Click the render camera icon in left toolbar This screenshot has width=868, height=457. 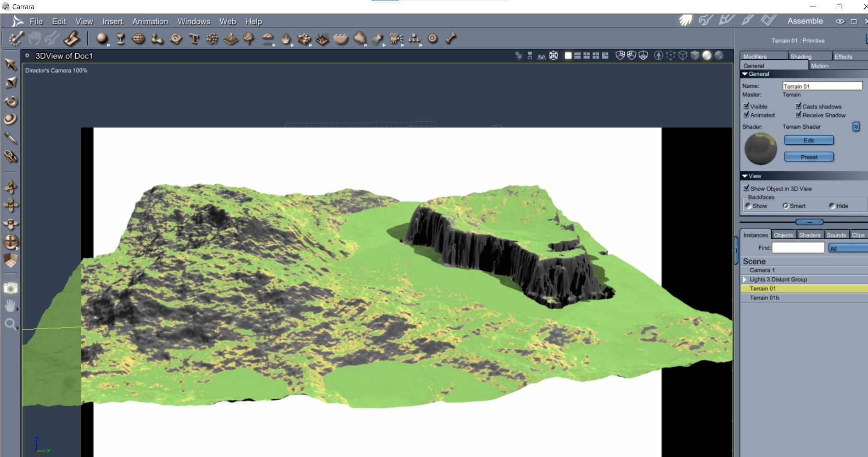click(11, 288)
